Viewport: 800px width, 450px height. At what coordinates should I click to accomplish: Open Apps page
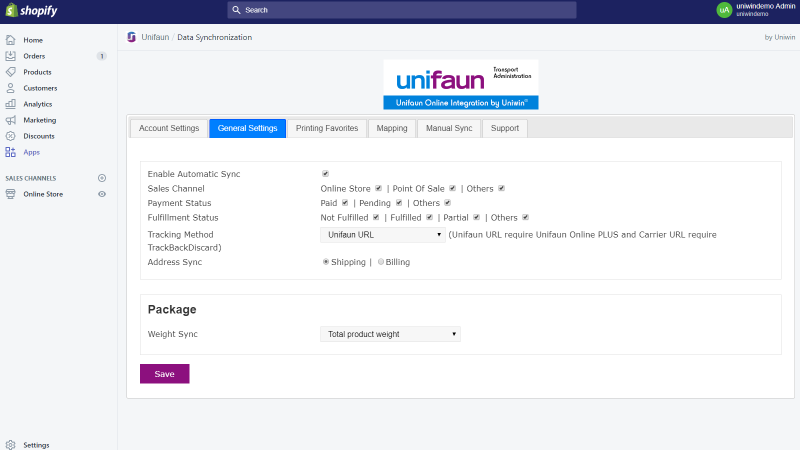[32, 152]
